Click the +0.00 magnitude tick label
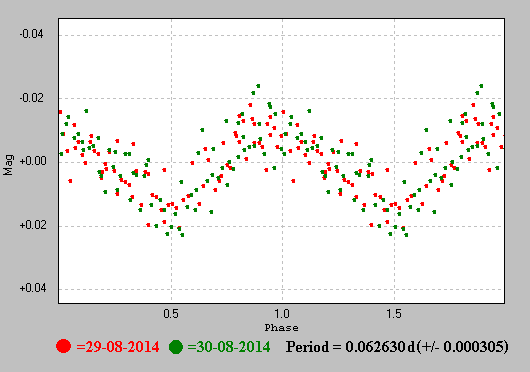Image resolution: width=530 pixels, height=372 pixels. pyautogui.click(x=33, y=161)
